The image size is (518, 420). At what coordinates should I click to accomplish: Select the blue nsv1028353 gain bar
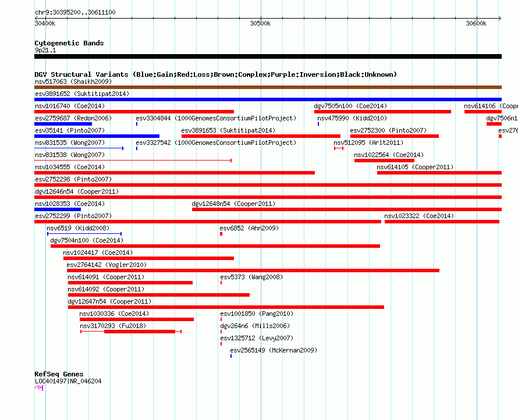click(x=58, y=209)
